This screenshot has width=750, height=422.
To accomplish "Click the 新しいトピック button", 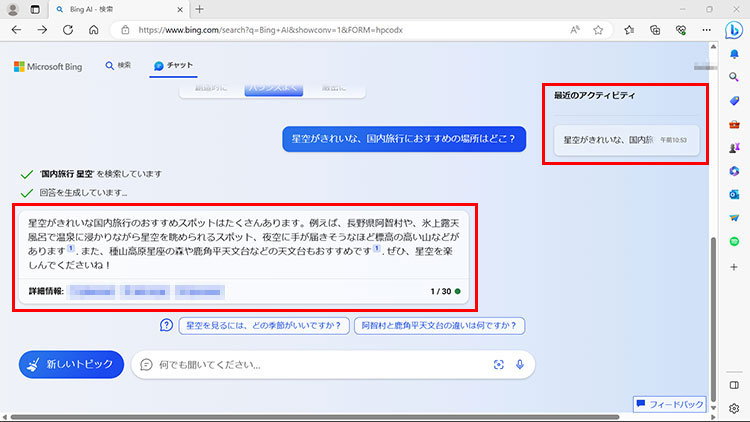I will [x=71, y=365].
